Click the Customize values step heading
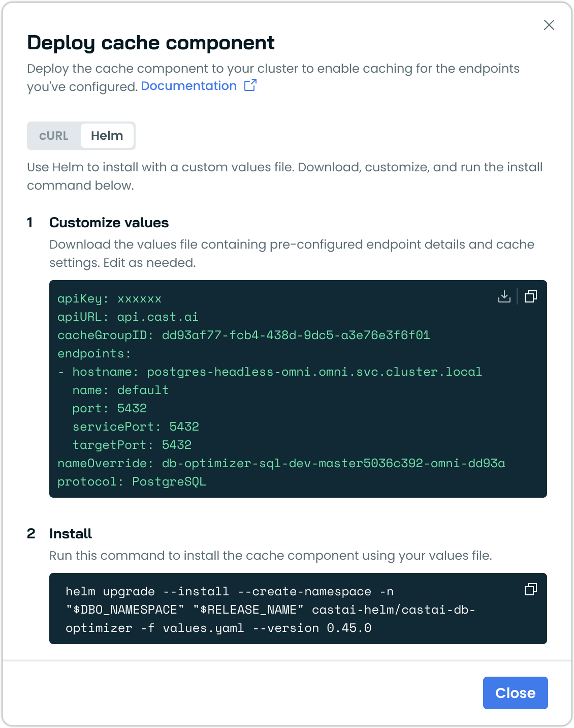The image size is (574, 728). tap(109, 223)
